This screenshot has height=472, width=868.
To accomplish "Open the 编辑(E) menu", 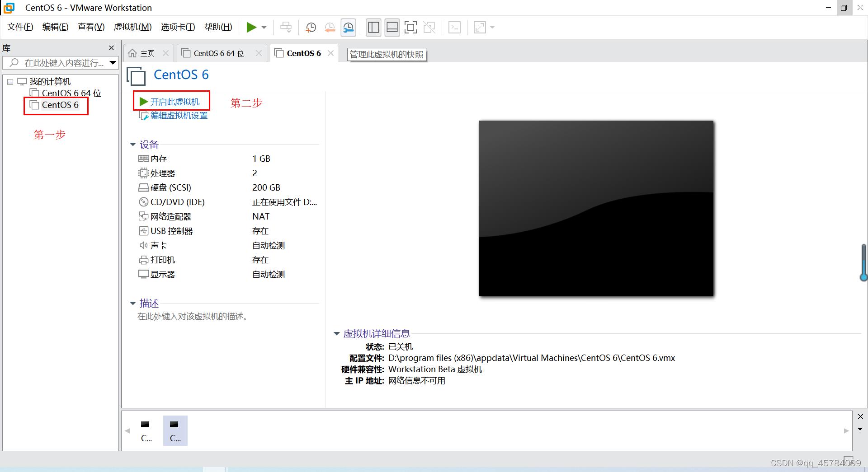I will pyautogui.click(x=56, y=27).
